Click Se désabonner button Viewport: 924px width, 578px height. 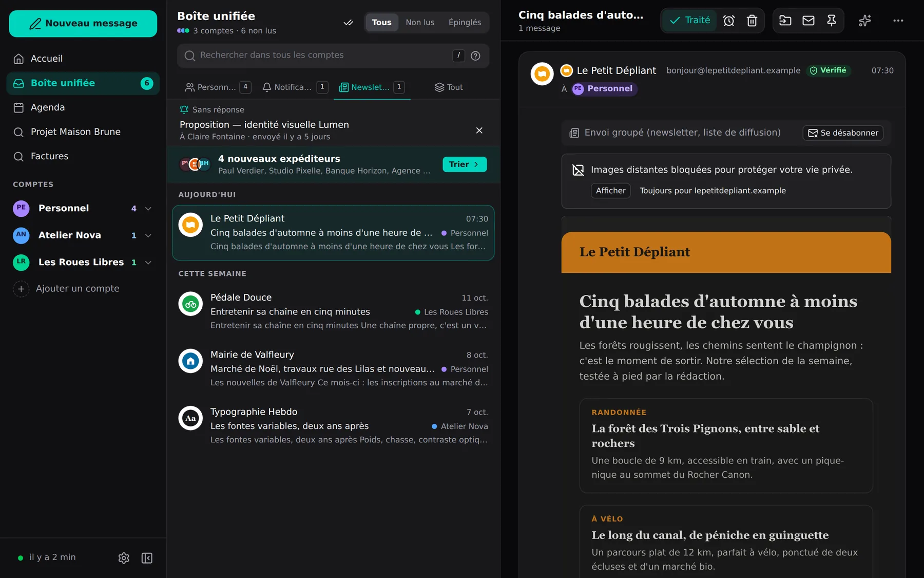point(843,133)
